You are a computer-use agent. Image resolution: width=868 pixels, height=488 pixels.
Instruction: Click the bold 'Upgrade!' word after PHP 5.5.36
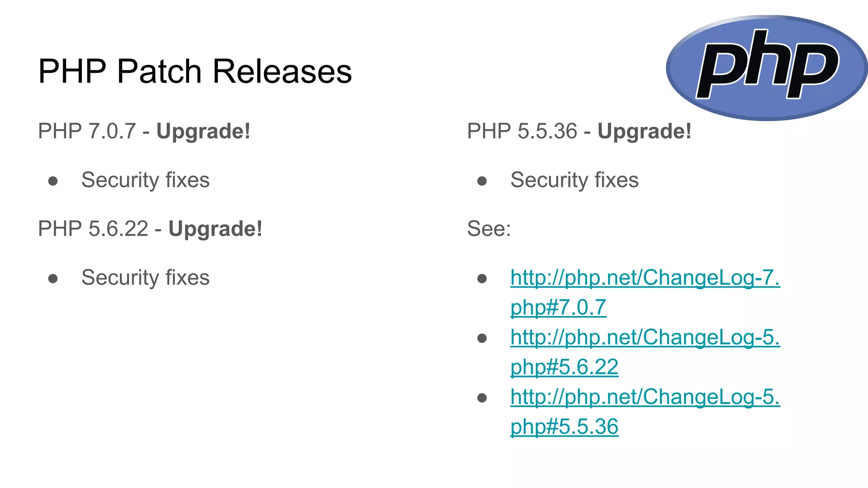pos(644,131)
